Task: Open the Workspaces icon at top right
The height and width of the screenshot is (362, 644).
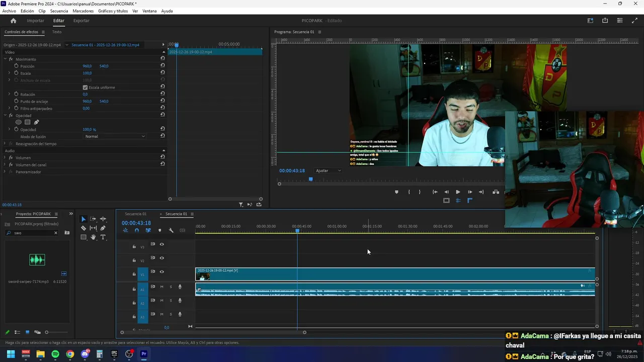Action: [x=590, y=21]
